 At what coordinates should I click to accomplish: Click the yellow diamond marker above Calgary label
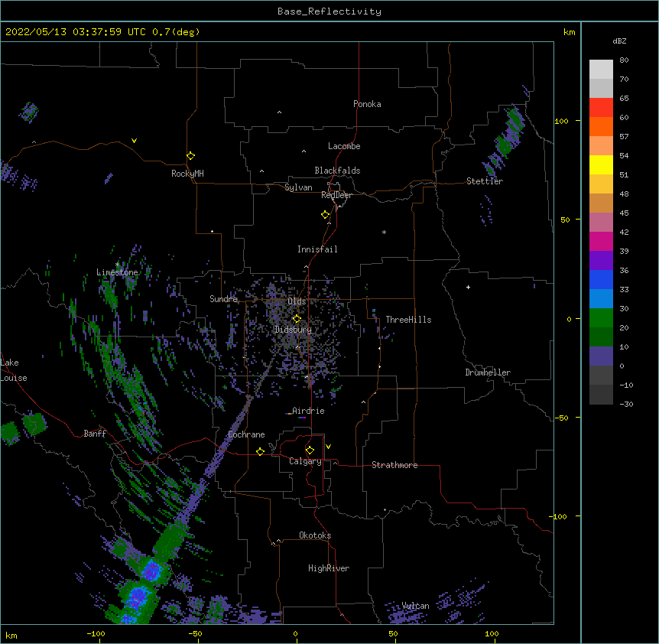pyautogui.click(x=310, y=450)
